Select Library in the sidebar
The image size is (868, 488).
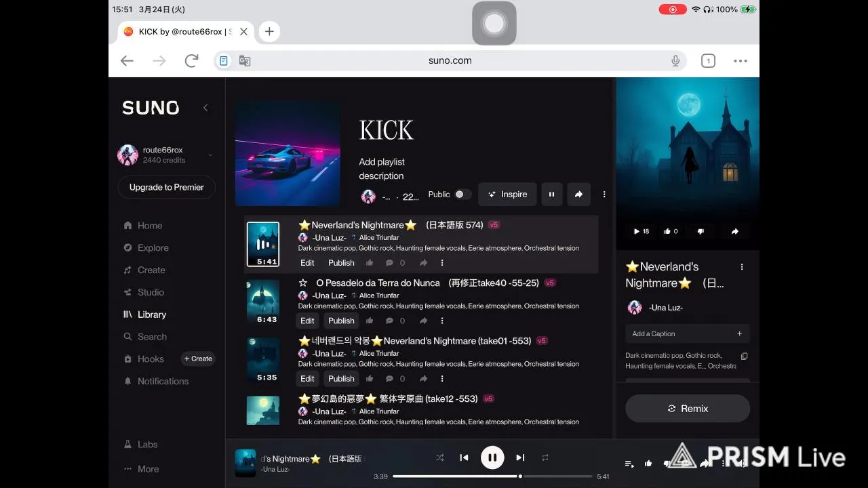tap(144, 314)
